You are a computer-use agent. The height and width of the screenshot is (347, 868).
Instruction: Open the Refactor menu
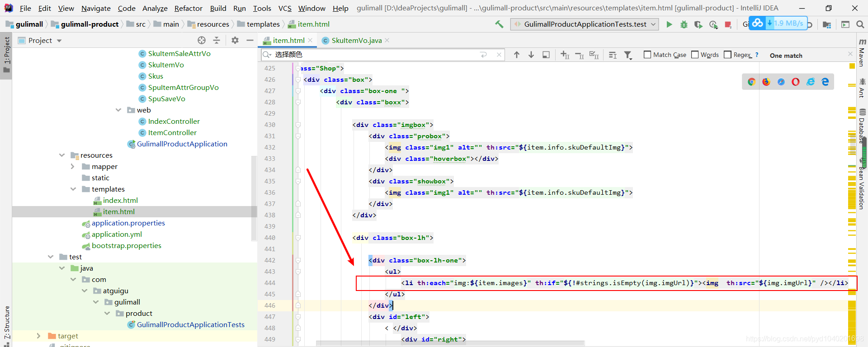(x=189, y=8)
